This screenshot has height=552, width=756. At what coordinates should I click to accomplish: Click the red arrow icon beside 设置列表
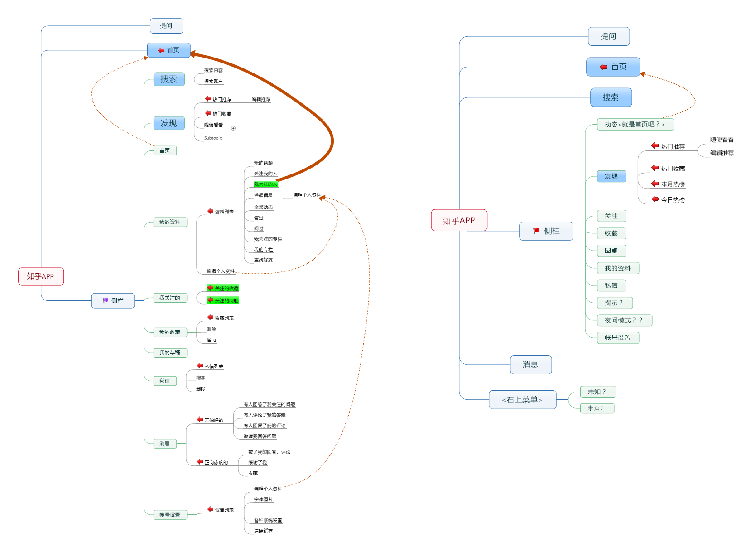210,509
